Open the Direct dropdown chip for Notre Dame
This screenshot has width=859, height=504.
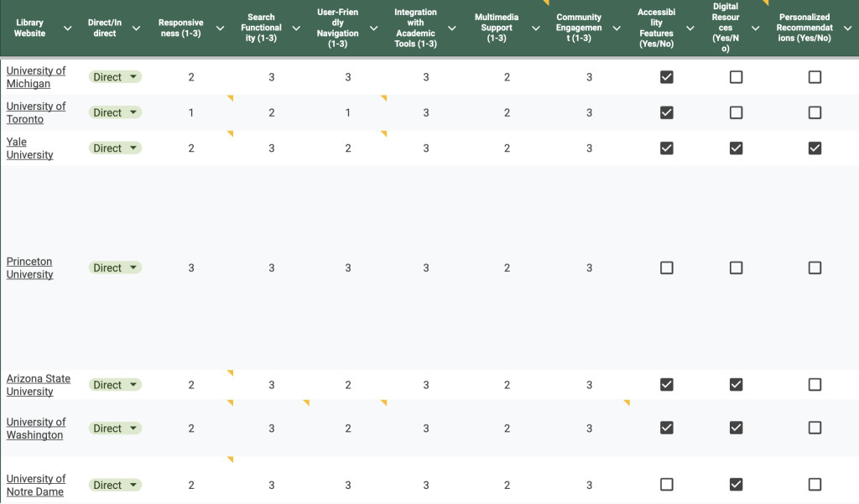coord(115,485)
